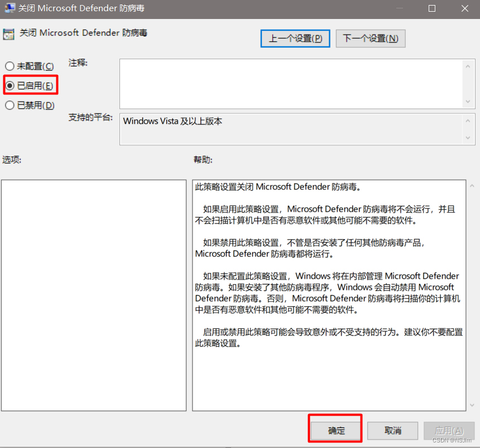Click the help pane scroll down arrow
Viewport: 480px width, 448px height.
(x=472, y=405)
